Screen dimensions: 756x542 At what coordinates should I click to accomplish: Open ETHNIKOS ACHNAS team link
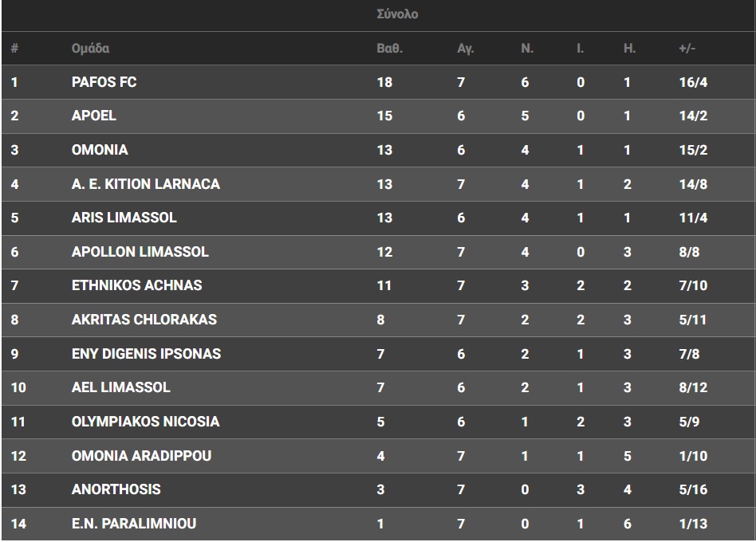point(136,285)
